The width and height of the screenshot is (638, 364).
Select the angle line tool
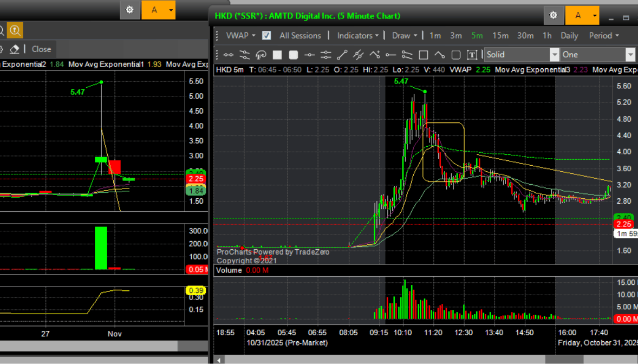(x=440, y=55)
